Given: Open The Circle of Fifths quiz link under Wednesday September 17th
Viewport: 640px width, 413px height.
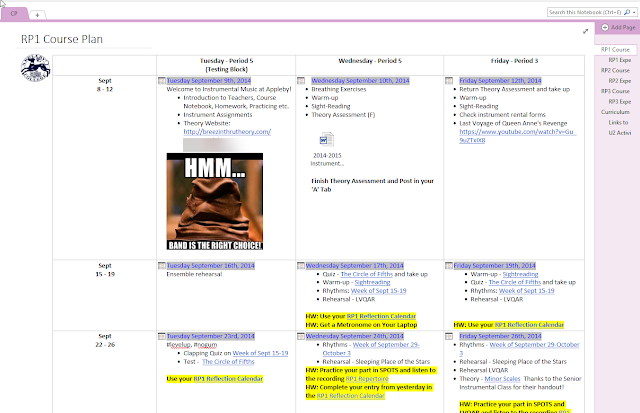Looking at the screenshot, I should click(367, 274).
